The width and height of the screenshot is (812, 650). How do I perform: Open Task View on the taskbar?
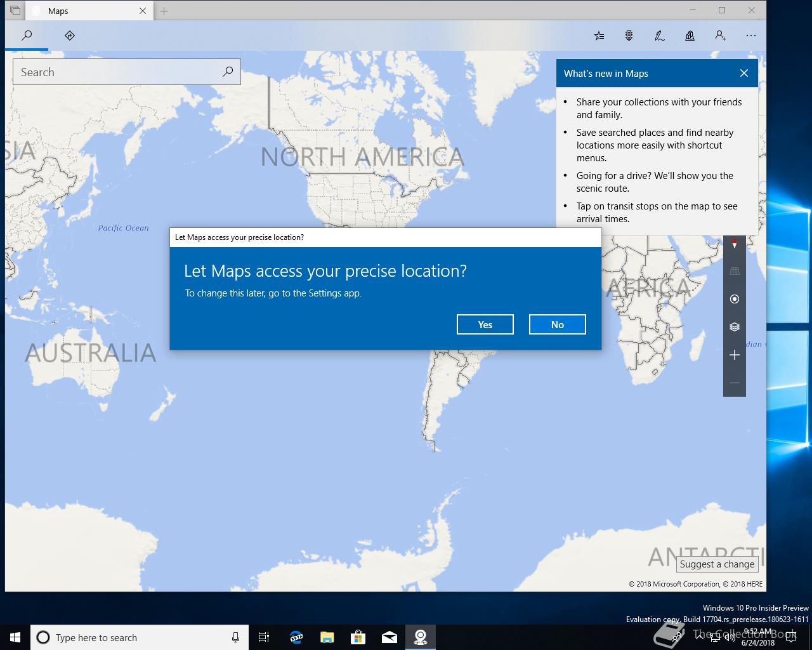[x=264, y=637]
